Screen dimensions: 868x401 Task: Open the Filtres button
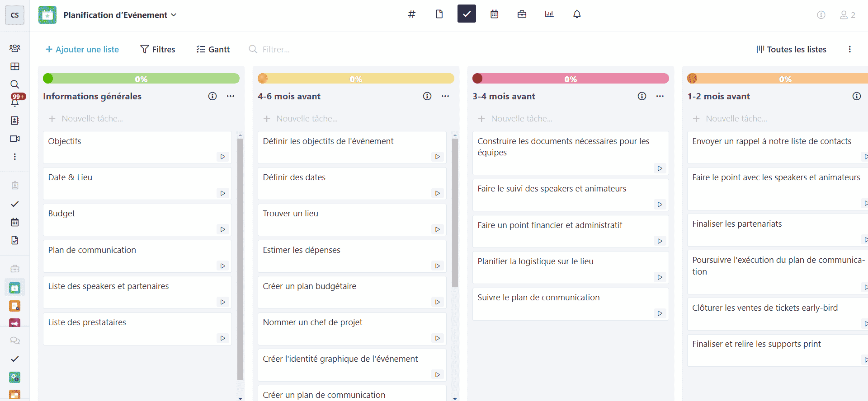pyautogui.click(x=157, y=49)
